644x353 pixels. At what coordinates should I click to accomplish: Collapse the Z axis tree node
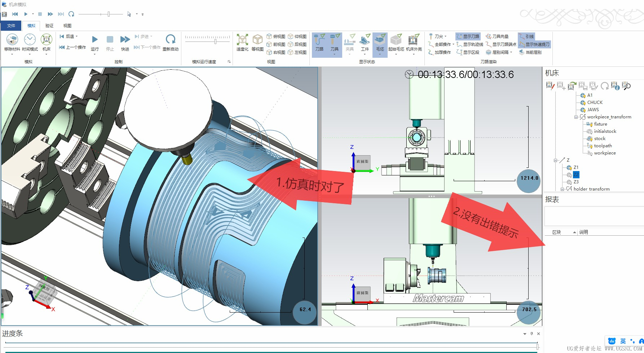(x=555, y=160)
